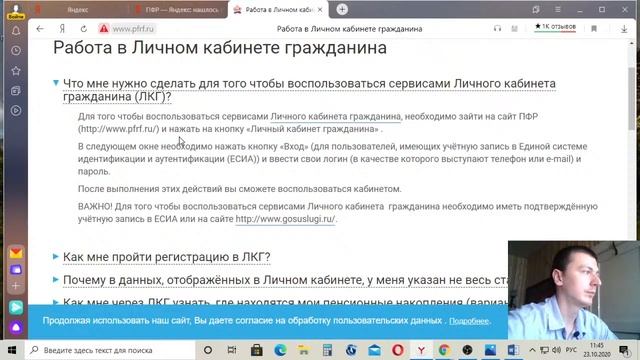The image size is (640, 360).
Task: Click the Windows taskbar search box
Action: click(110, 350)
